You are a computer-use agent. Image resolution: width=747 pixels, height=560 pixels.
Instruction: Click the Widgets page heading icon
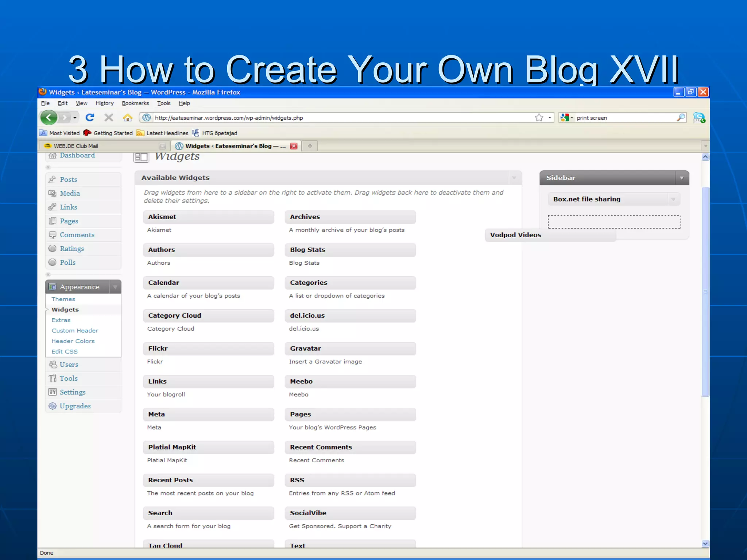pos(141,157)
